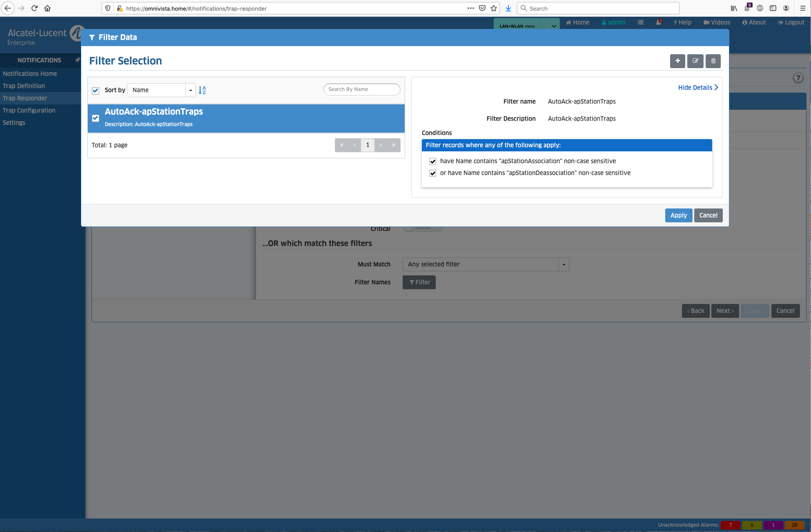
Task: Uncheck the AutoAck-apStationTraps filter checkbox
Action: tap(96, 118)
